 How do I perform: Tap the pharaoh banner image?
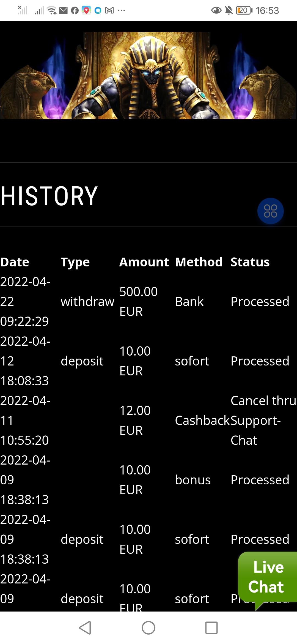pyautogui.click(x=148, y=75)
